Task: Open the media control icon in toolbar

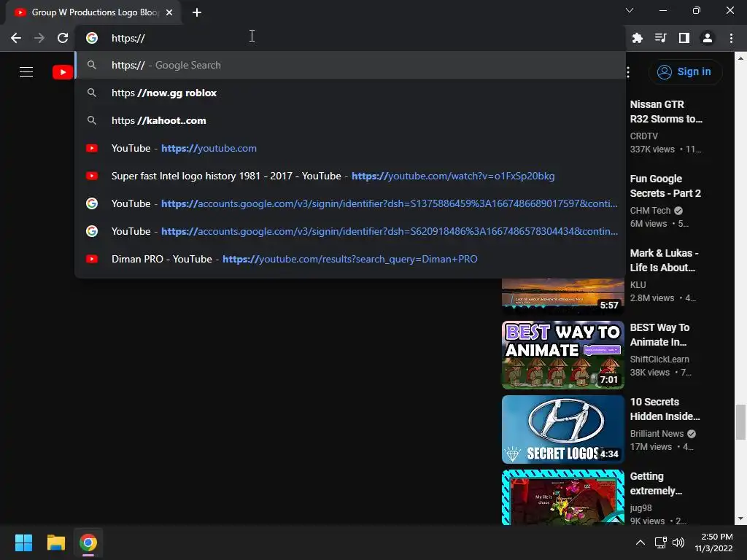Action: [661, 38]
